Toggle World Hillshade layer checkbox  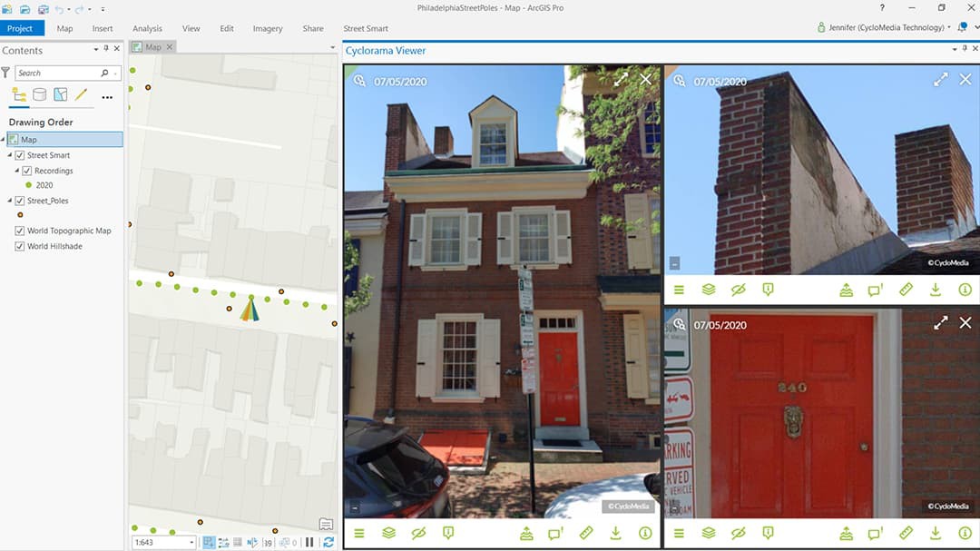coord(19,246)
